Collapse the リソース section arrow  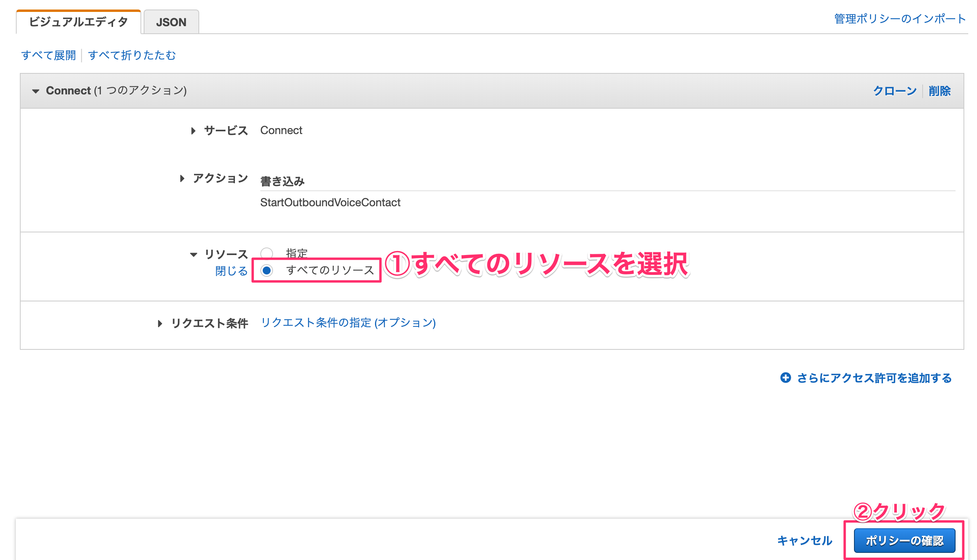pyautogui.click(x=194, y=255)
